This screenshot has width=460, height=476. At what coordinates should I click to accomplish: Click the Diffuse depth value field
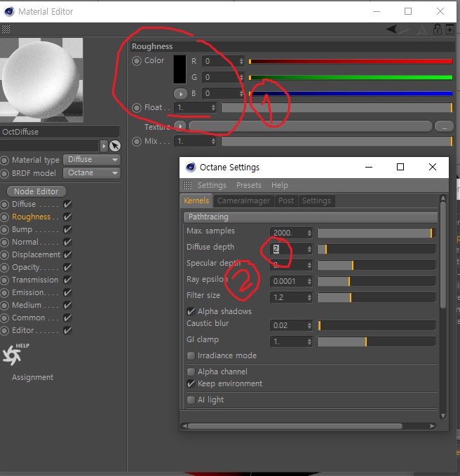tap(287, 249)
